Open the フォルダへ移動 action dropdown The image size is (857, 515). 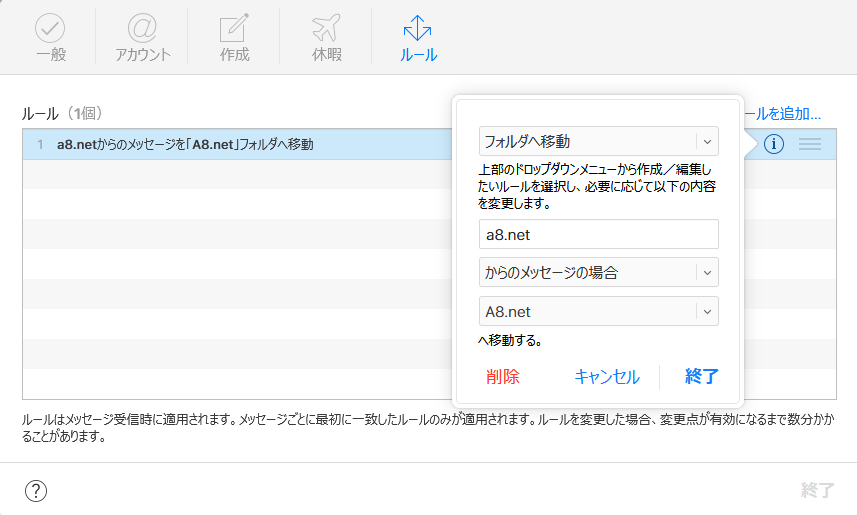coord(598,142)
